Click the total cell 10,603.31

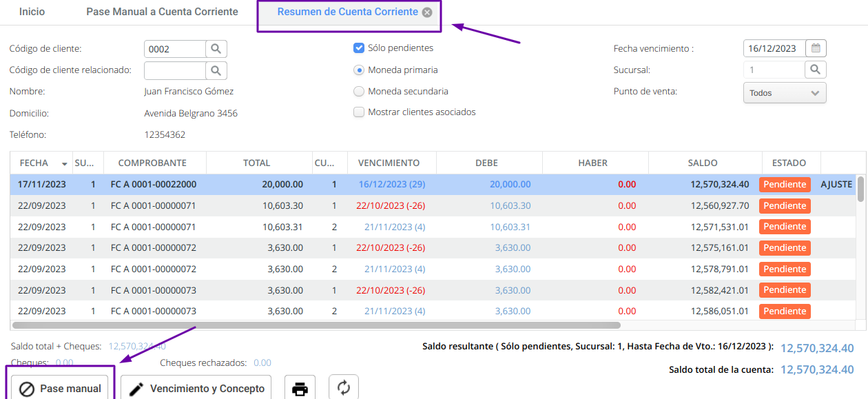[x=282, y=227]
